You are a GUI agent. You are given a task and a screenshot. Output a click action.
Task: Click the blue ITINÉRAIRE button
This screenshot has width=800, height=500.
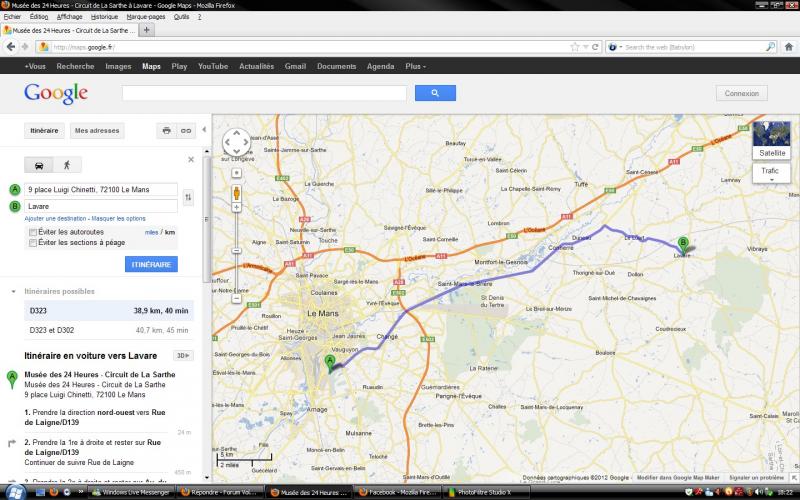pyautogui.click(x=151, y=264)
